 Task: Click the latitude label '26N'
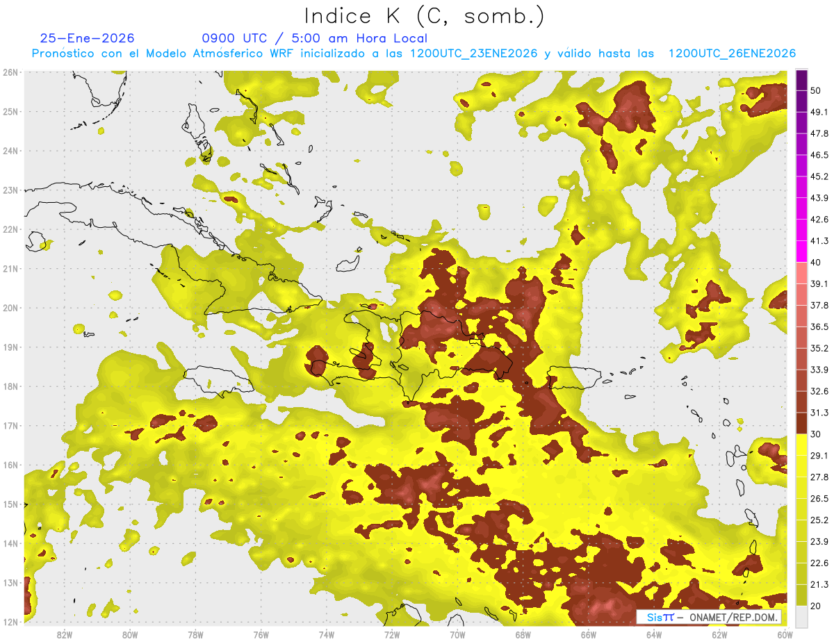[x=10, y=72]
